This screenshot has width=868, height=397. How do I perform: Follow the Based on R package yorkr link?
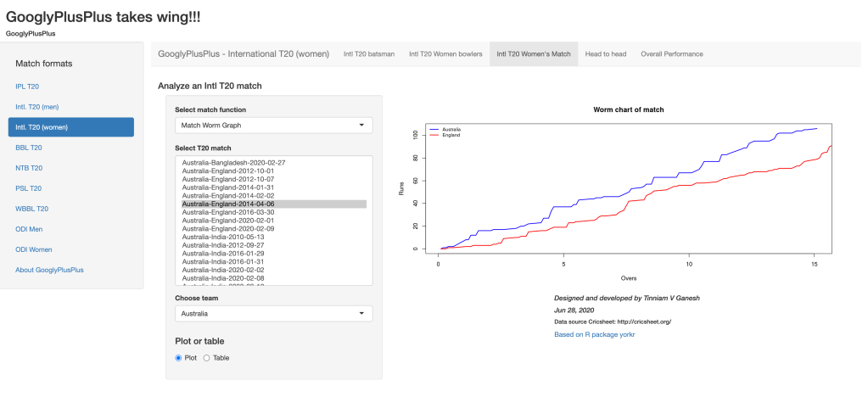(594, 335)
